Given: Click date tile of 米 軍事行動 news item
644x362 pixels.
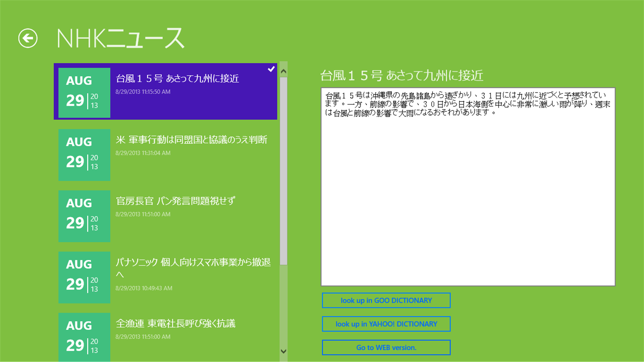Looking at the screenshot, I should coord(85,155).
